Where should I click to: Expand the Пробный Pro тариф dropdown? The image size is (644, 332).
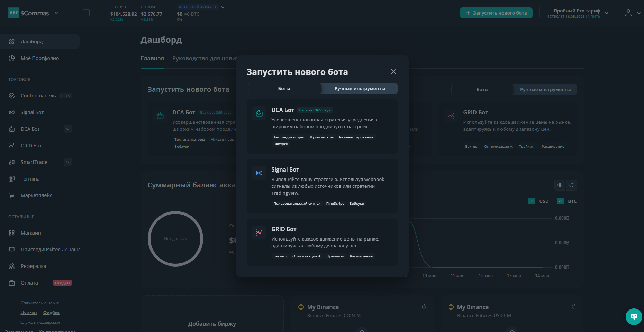click(607, 13)
